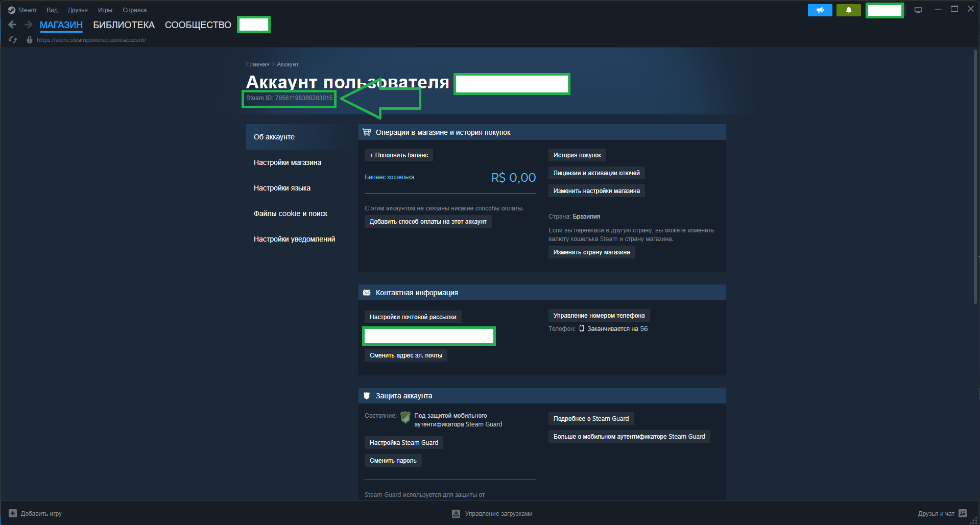Viewport: 980px width, 525px height.
Task: Open the Steam menu
Action: [x=27, y=10]
